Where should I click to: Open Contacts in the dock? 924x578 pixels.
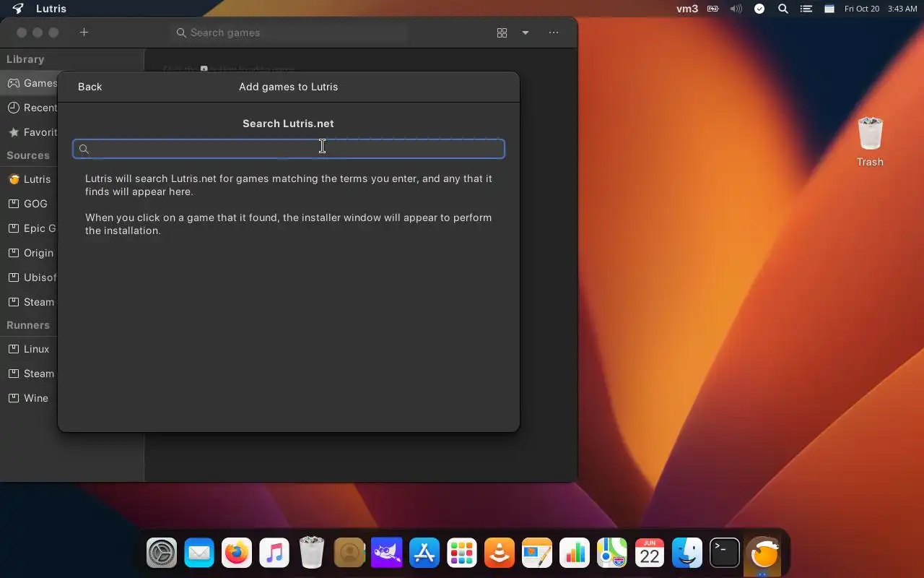point(349,554)
